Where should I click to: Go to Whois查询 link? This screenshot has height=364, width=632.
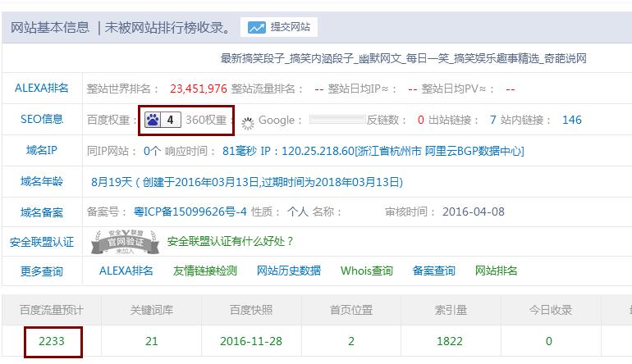366,271
